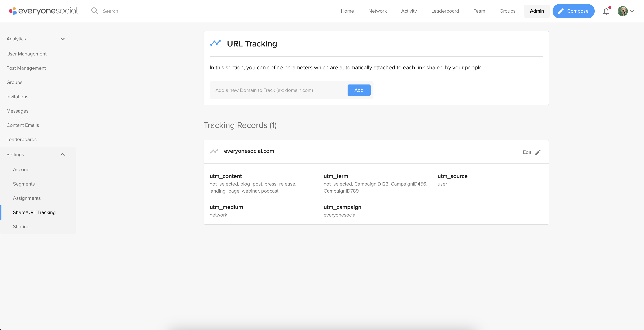Click the blue URL Tracking chart icon
This screenshot has width=644, height=330.
click(x=215, y=43)
